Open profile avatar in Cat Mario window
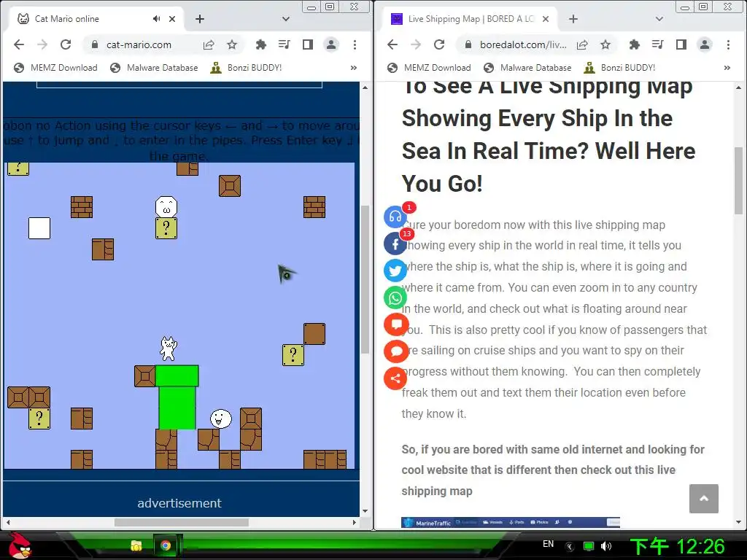This screenshot has height=560, width=747. (x=331, y=44)
